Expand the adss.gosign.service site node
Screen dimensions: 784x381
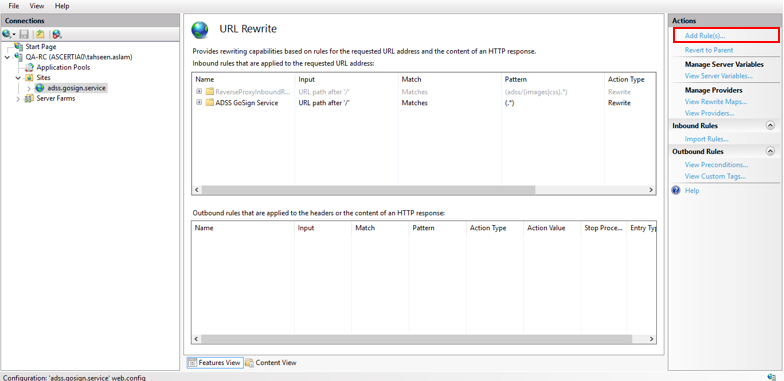pos(29,88)
